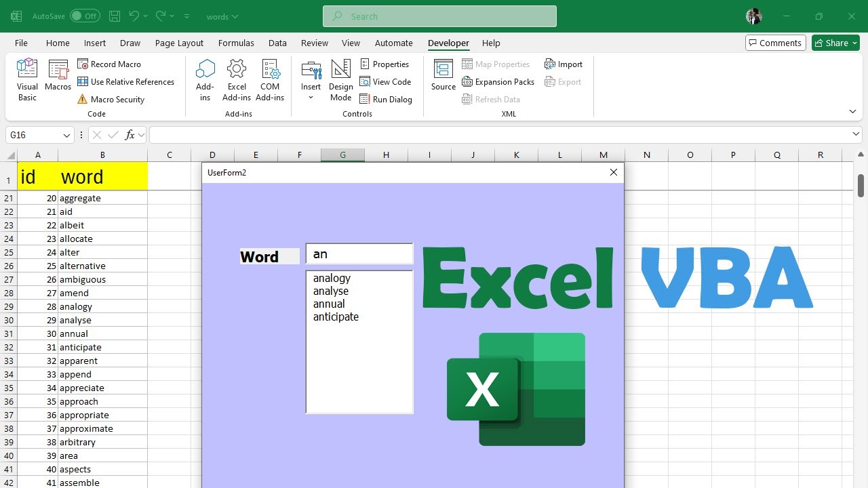Click the cell containing "approximate"

tap(102, 428)
